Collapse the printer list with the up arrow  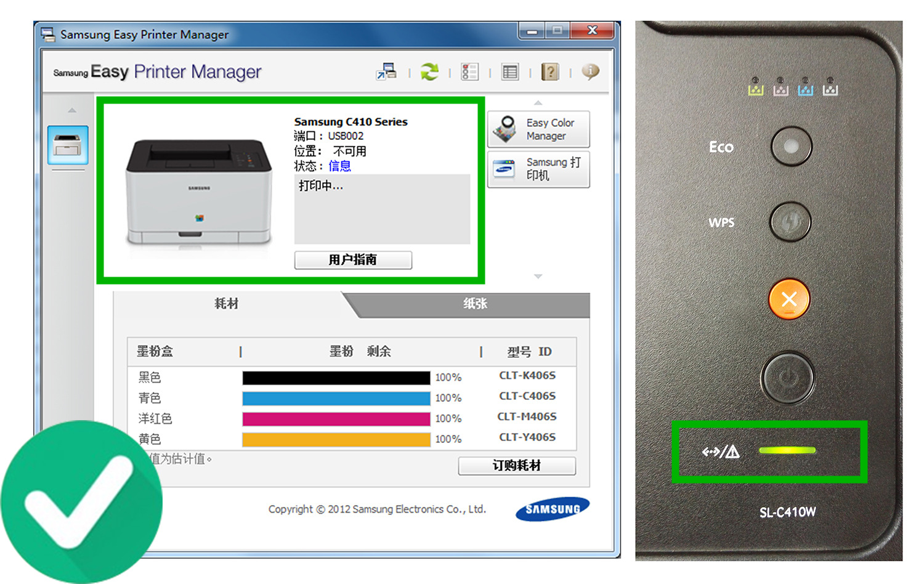coord(72,110)
